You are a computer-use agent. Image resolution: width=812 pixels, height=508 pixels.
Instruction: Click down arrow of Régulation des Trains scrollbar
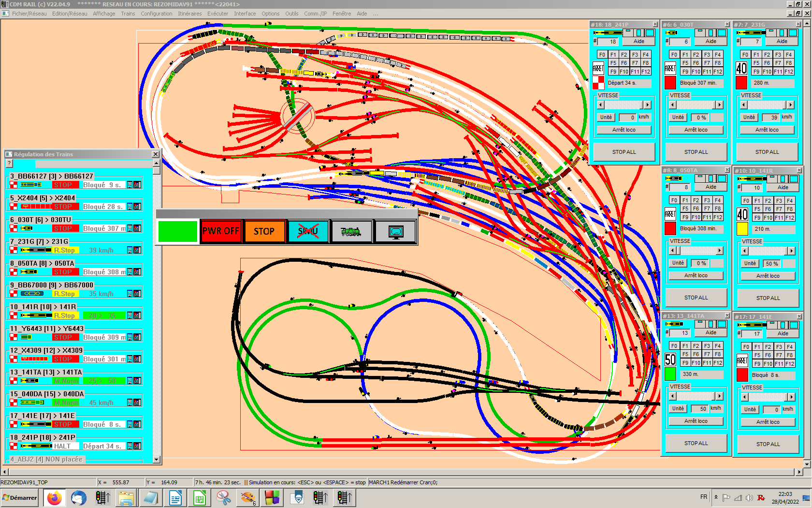pos(156,460)
